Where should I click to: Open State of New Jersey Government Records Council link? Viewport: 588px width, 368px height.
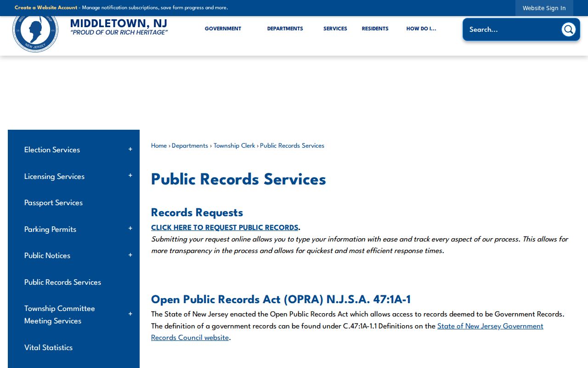(x=347, y=332)
